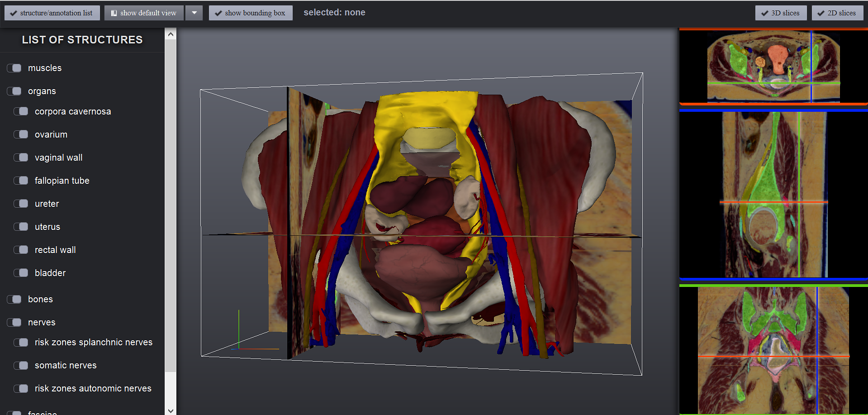Image resolution: width=868 pixels, height=415 pixels.
Task: Click the axial 2D slice thumbnail
Action: pyautogui.click(x=773, y=66)
